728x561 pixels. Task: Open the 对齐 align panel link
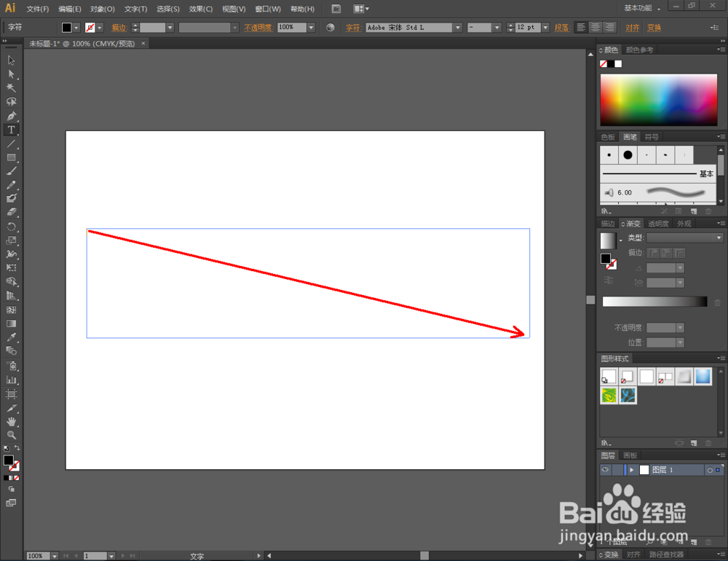point(633,28)
